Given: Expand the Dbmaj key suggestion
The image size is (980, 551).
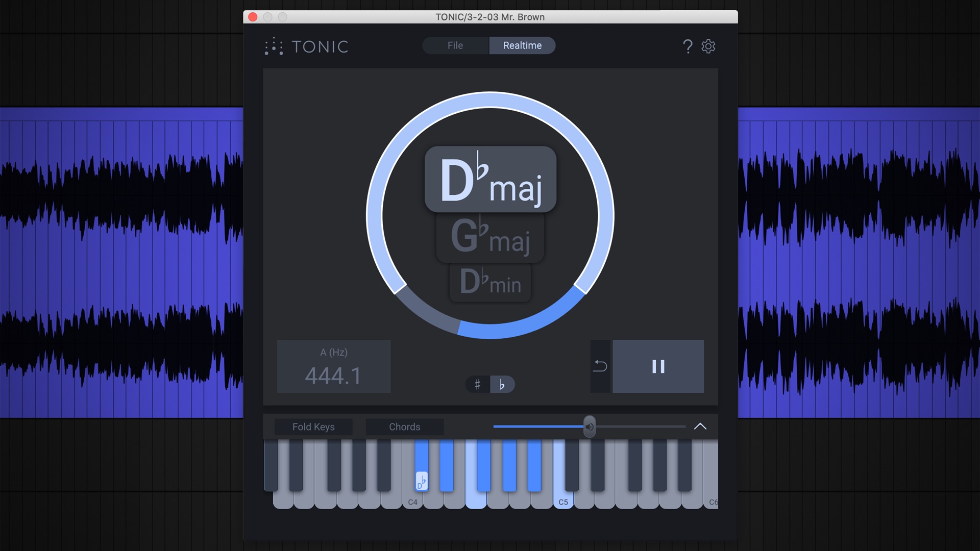Looking at the screenshot, I should (x=489, y=179).
